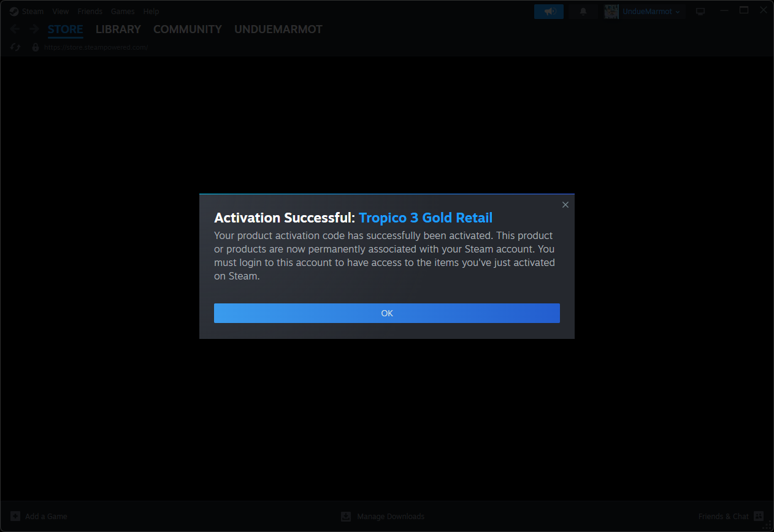Open the View menu
Viewport: 774px width, 532px height.
[61, 12]
